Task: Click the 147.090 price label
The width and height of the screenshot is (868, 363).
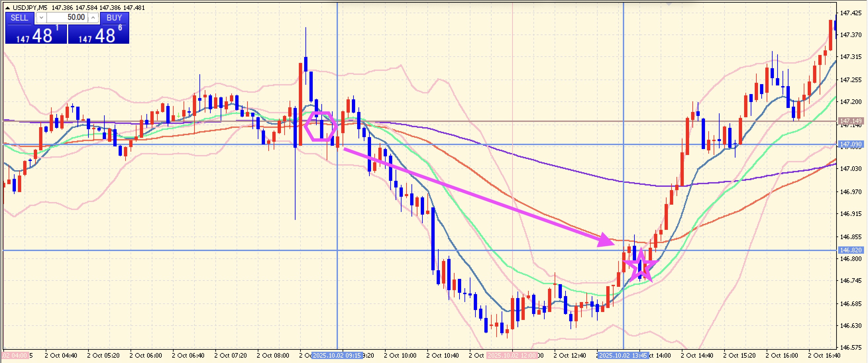Action: pyautogui.click(x=851, y=144)
